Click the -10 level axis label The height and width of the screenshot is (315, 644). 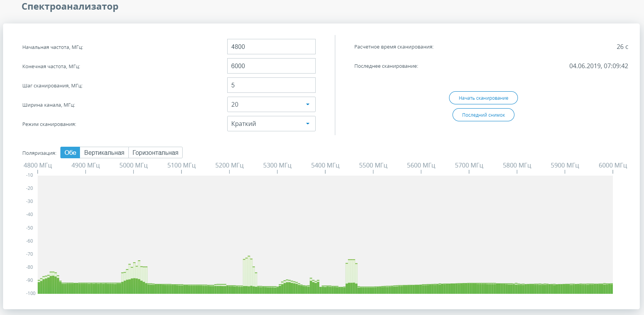[x=30, y=175]
